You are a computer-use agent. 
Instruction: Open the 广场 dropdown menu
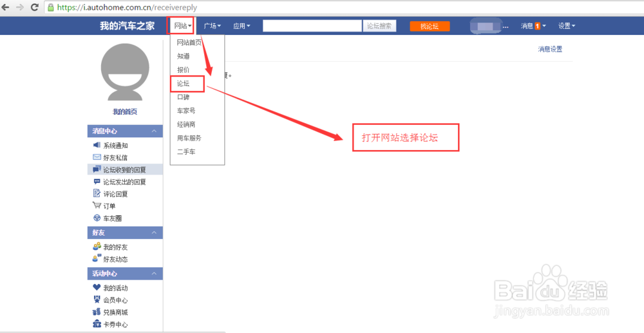(x=212, y=26)
